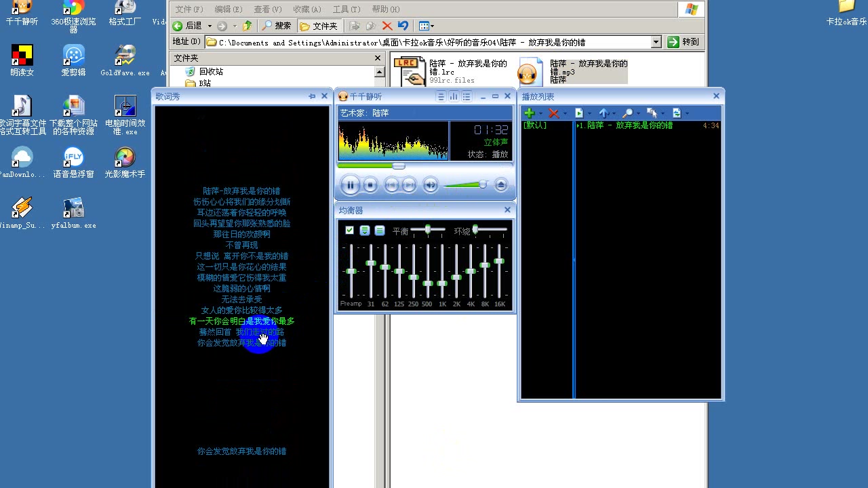
Task: Go up one folder level in Explorer
Action: point(247,26)
